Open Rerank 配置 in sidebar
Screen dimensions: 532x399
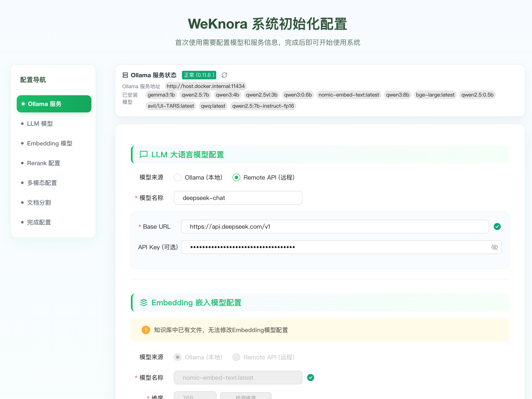click(x=44, y=163)
